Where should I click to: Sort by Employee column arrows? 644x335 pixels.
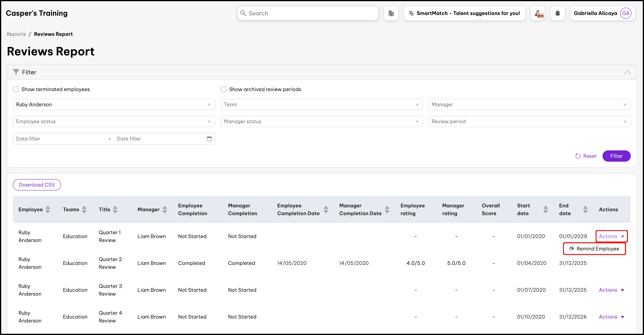tap(48, 209)
